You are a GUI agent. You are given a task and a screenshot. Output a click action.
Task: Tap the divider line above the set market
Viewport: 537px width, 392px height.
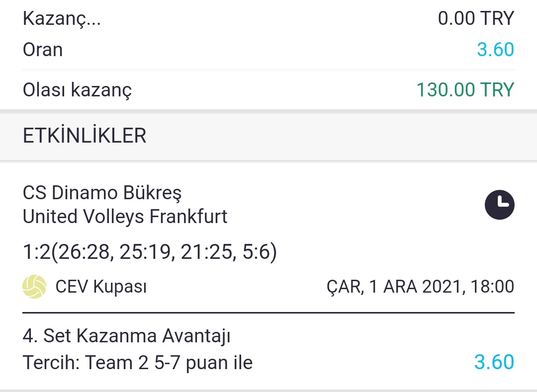(268, 313)
